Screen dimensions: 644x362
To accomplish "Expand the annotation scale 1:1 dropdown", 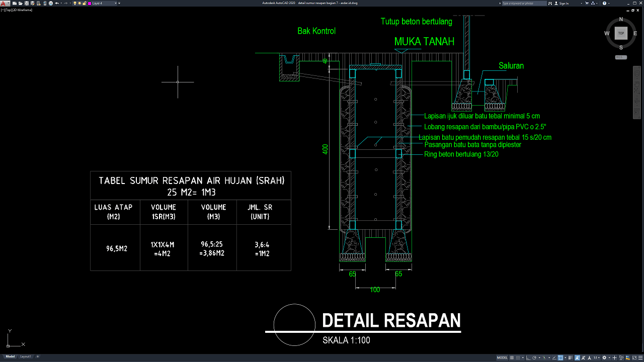I will tap(597, 357).
